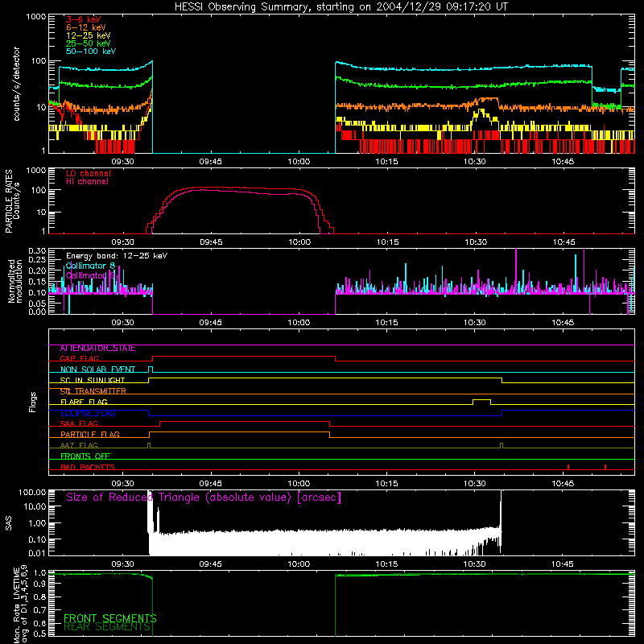
Task: Click the NON_SOLAR_EVENT flag label
Action: tap(97, 369)
